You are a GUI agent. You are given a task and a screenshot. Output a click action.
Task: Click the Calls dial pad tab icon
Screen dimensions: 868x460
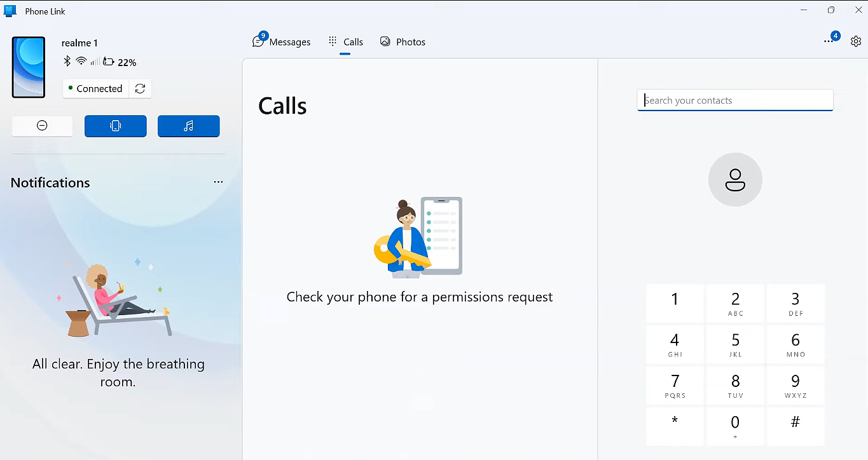333,41
